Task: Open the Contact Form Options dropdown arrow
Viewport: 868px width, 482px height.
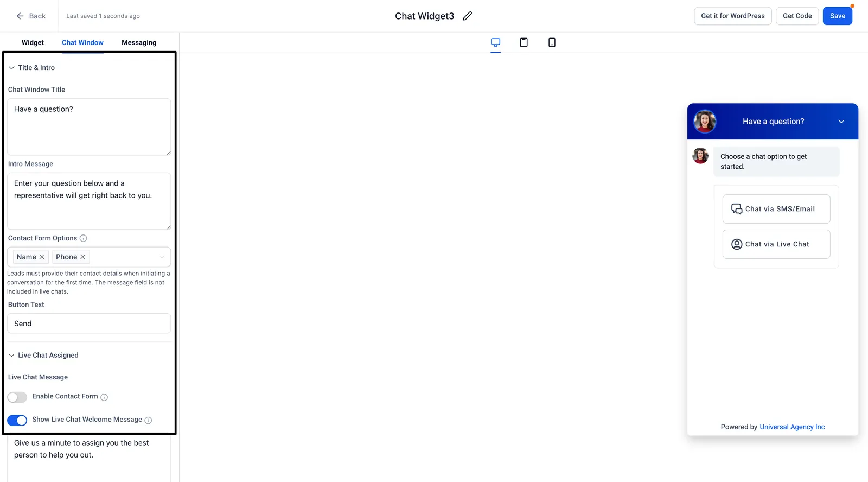Action: pyautogui.click(x=162, y=257)
